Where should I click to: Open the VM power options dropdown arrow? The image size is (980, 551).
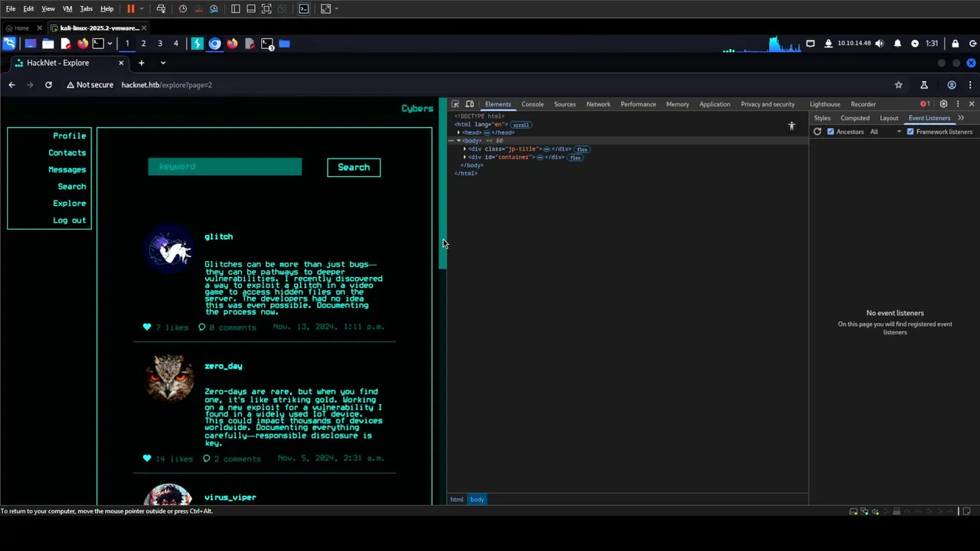pos(141,8)
